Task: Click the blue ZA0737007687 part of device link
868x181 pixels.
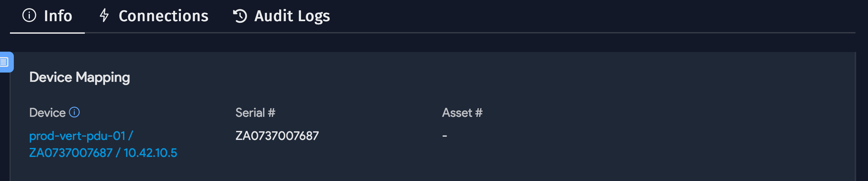Action: (x=71, y=153)
